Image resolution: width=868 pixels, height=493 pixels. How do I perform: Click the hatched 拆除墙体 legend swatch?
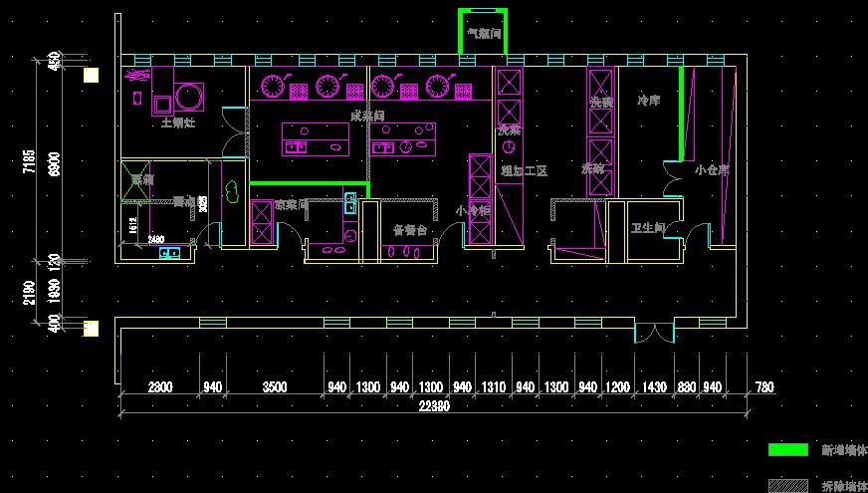coord(787,485)
